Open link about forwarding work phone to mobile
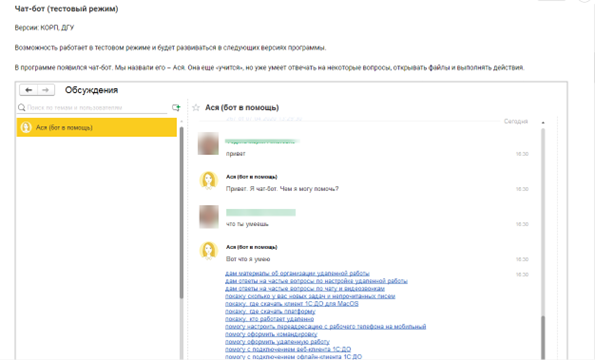This screenshot has height=360, width=595. click(326, 326)
